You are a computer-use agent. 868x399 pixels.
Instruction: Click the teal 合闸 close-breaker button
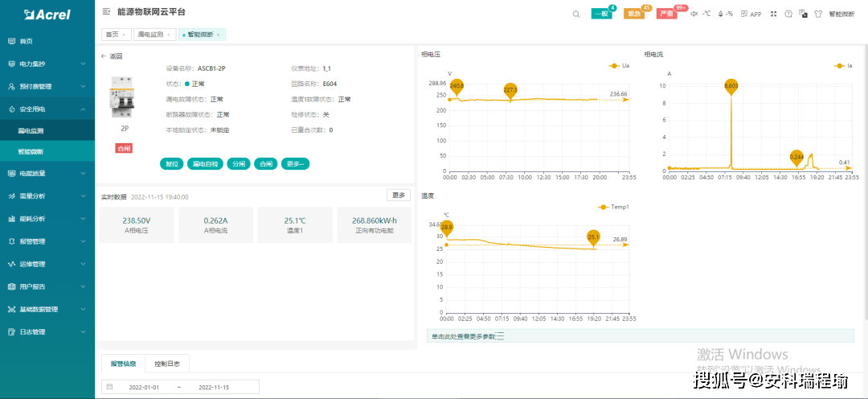pyautogui.click(x=266, y=164)
